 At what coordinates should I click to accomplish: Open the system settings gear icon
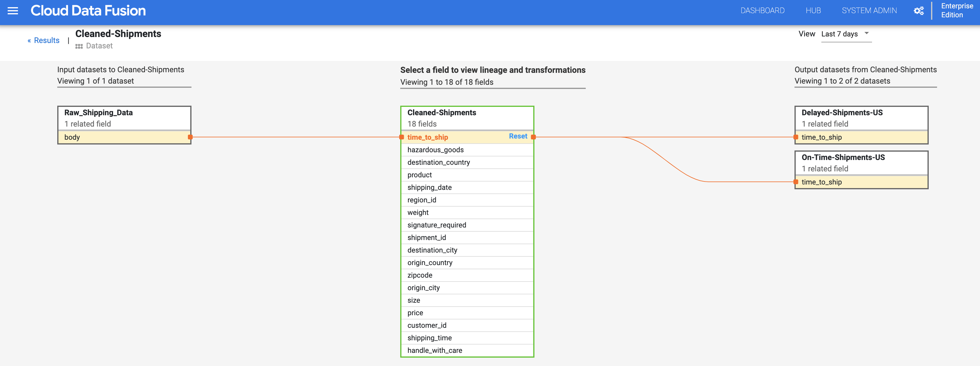918,11
